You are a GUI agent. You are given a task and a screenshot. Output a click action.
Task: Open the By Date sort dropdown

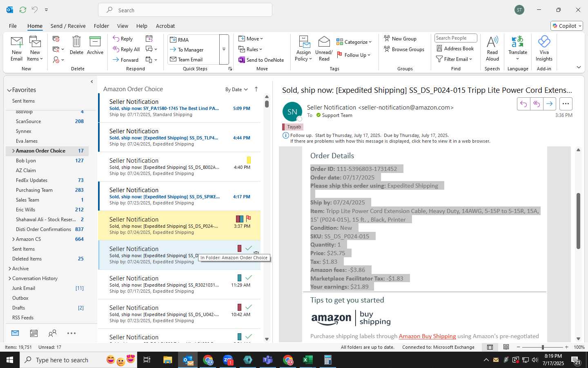[x=236, y=90]
